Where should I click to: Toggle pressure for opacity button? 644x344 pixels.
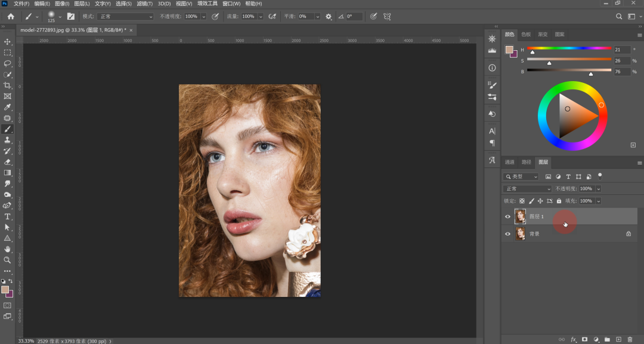(x=215, y=17)
